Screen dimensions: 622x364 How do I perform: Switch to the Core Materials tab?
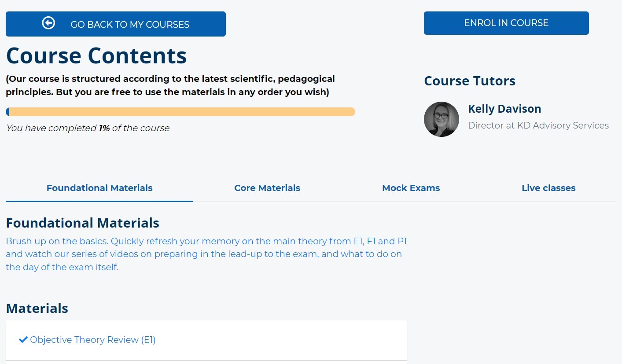tap(267, 188)
